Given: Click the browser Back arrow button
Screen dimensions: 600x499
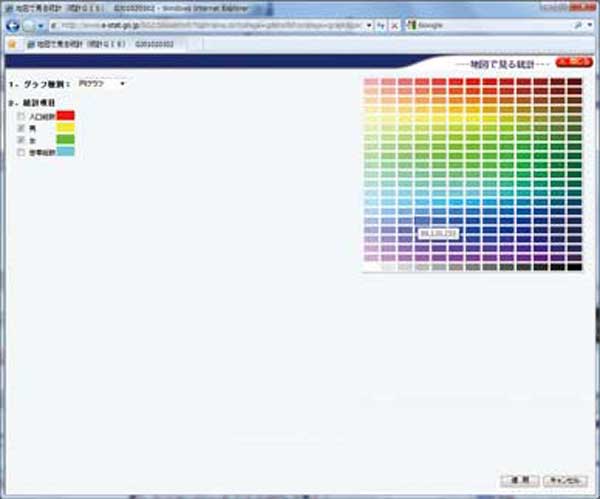Looking at the screenshot, I should [x=13, y=23].
